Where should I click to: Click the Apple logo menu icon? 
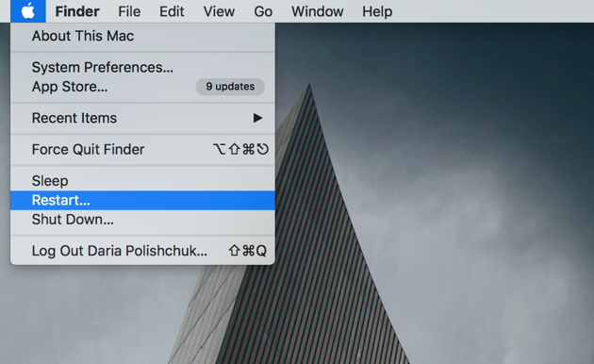28,11
